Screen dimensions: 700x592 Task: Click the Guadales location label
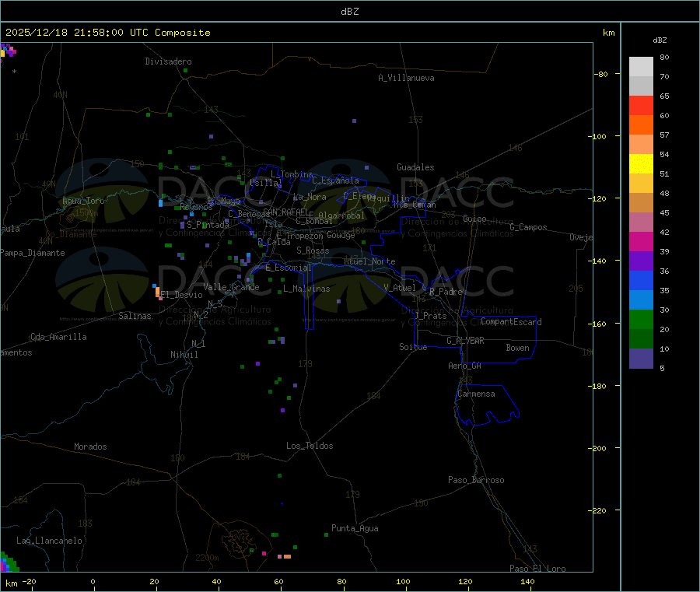click(x=415, y=167)
